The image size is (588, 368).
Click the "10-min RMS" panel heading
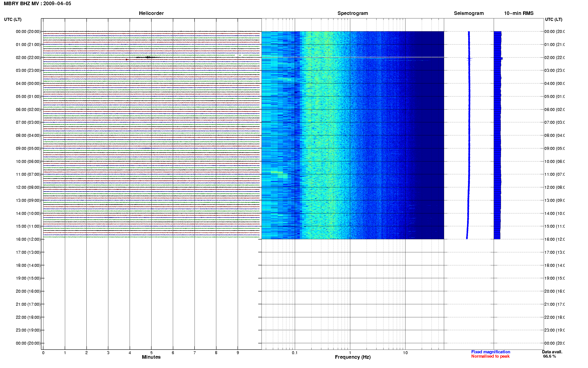coord(519,13)
